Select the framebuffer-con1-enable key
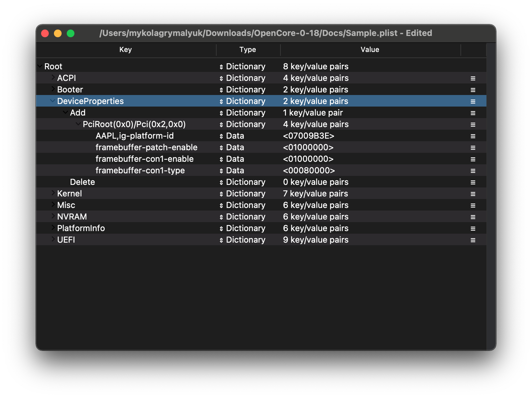This screenshot has height=398, width=532. (x=144, y=159)
